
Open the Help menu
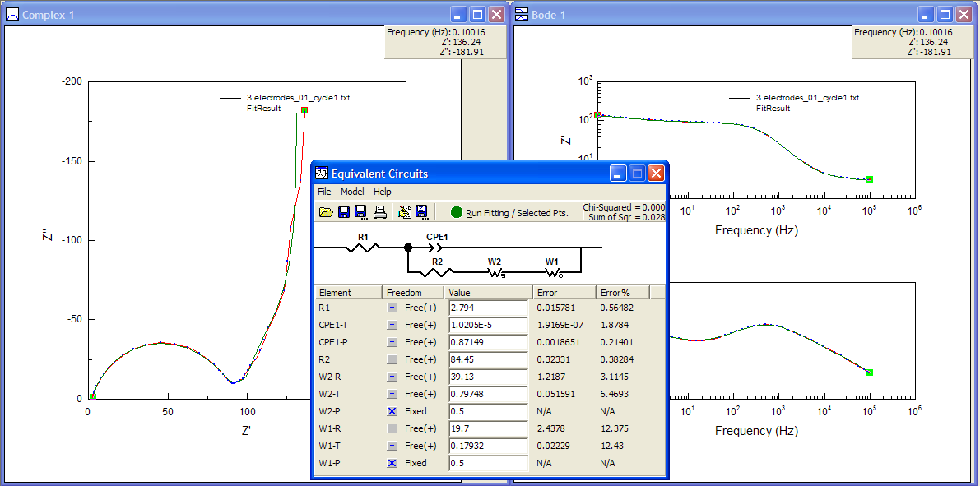pos(383,191)
